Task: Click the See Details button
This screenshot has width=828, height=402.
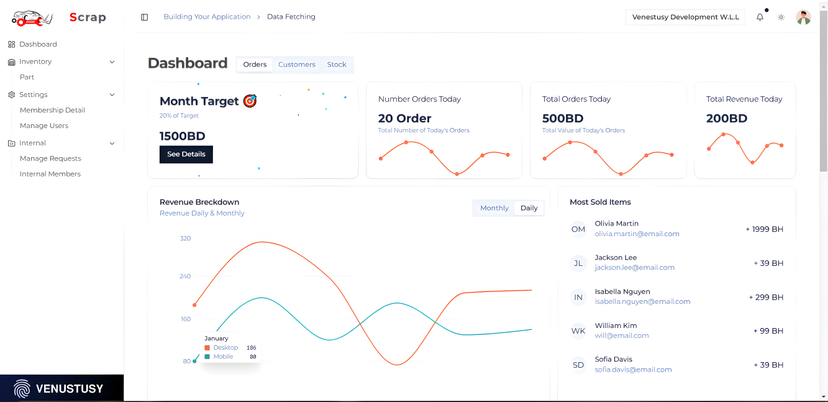Action: click(x=186, y=154)
